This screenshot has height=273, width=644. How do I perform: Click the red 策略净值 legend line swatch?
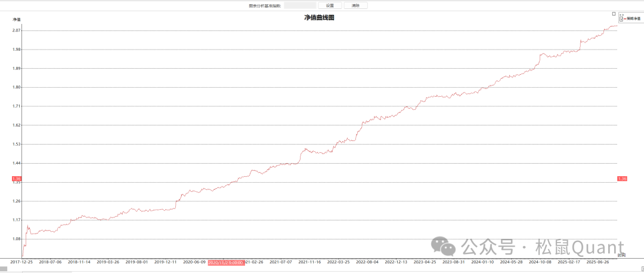coord(625,19)
